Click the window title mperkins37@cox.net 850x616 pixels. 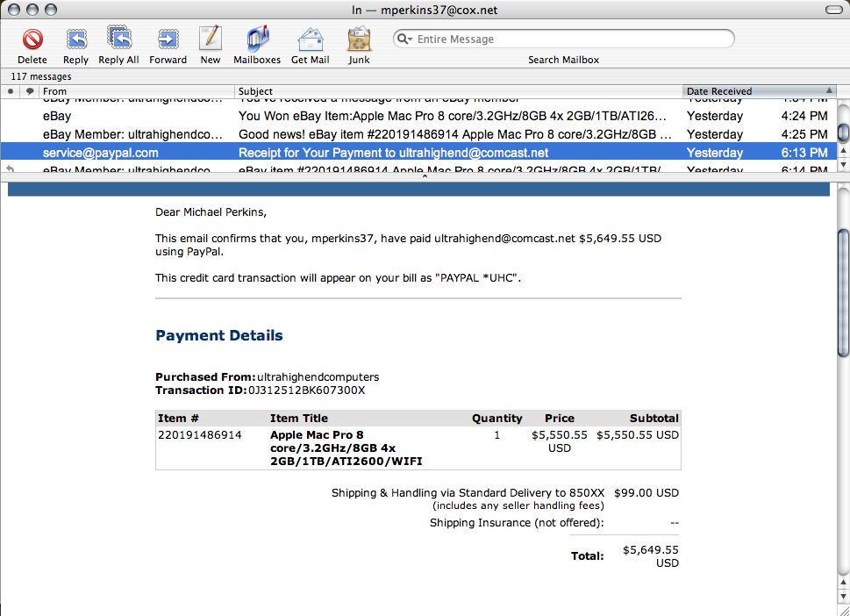(x=439, y=10)
